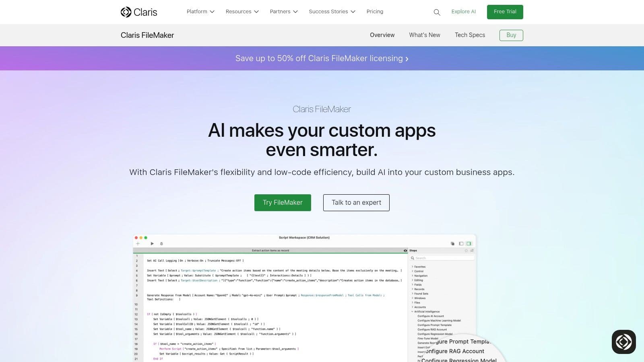
Task: Click the Talk to an expert button
Action: coord(356,203)
